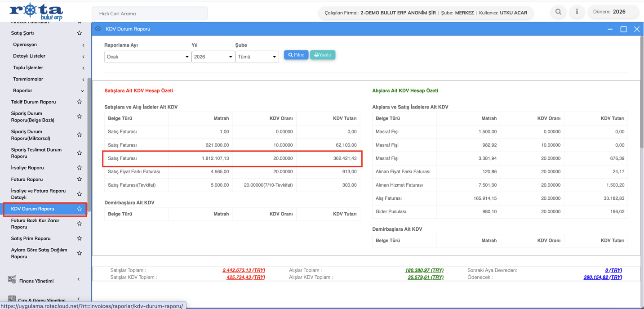Click the blue Filtre button
The width and height of the screenshot is (644, 309).
coord(296,55)
